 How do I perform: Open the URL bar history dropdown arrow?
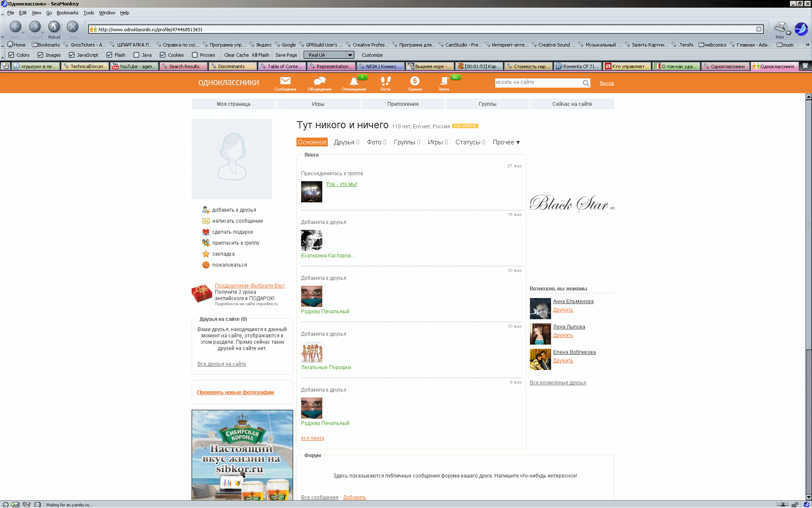(x=759, y=29)
